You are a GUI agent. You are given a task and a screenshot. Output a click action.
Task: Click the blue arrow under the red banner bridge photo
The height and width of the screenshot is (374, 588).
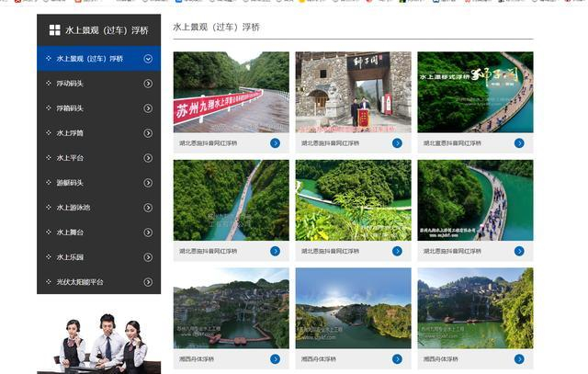276,143
